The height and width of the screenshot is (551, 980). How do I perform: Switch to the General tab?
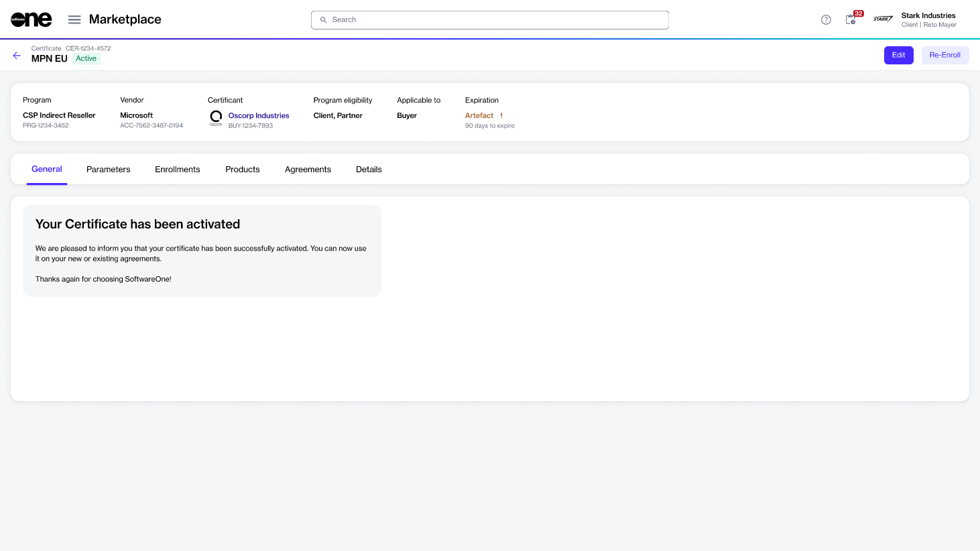[47, 169]
